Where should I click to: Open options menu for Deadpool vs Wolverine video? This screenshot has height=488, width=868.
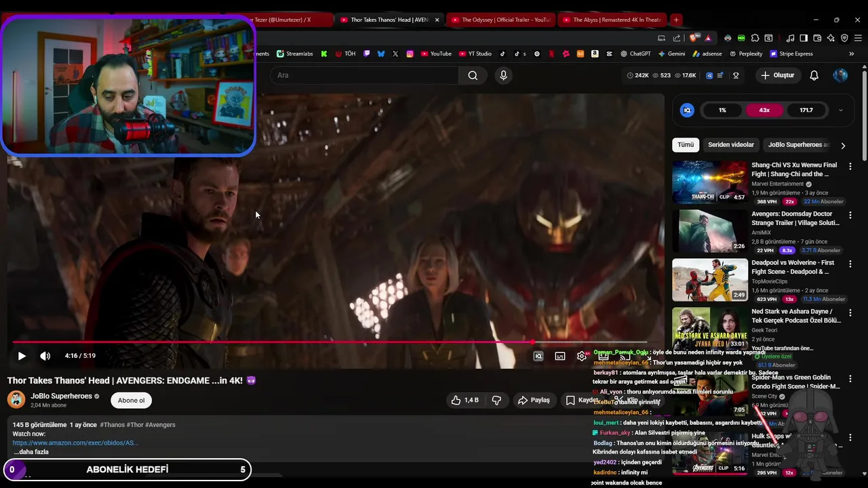[850, 264]
